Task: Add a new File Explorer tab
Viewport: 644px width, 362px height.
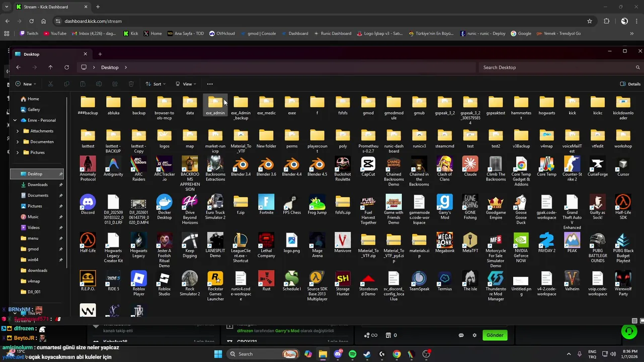Action: point(100,54)
